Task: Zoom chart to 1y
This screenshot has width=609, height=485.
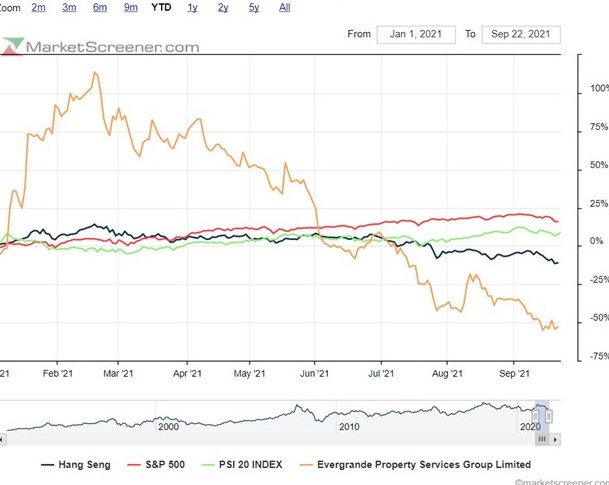Action: tap(192, 7)
